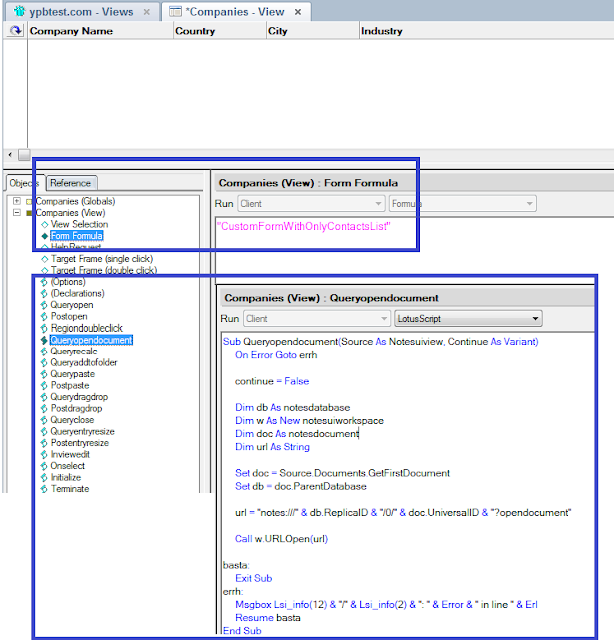
Task: Click scroll icon beside Queryentryresize
Action: [44, 431]
